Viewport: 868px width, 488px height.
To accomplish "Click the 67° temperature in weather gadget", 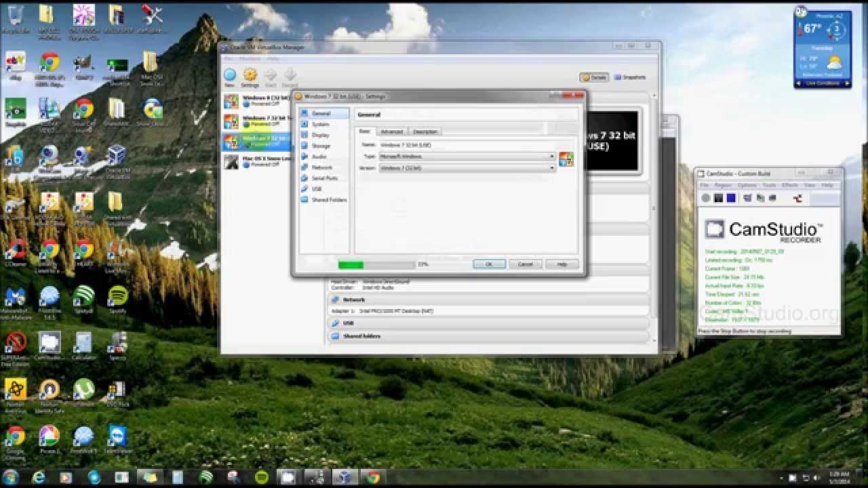I will coord(812,29).
